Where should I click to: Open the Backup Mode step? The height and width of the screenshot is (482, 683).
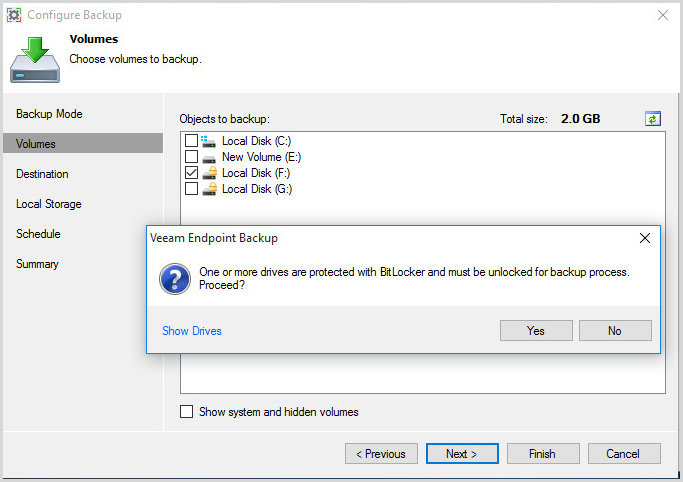(49, 114)
